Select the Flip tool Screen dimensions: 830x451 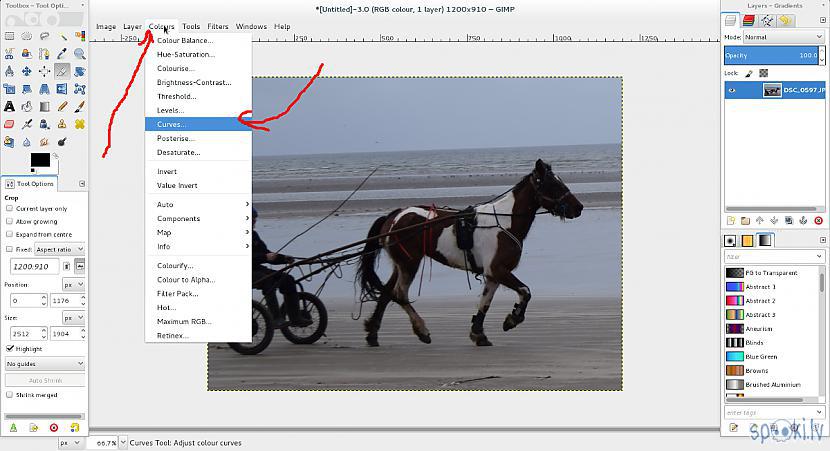coord(62,89)
